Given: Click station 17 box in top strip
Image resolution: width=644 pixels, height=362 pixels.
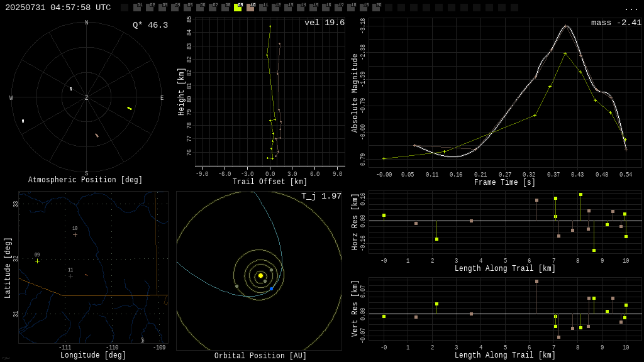Looking at the screenshot, I should point(338,8).
